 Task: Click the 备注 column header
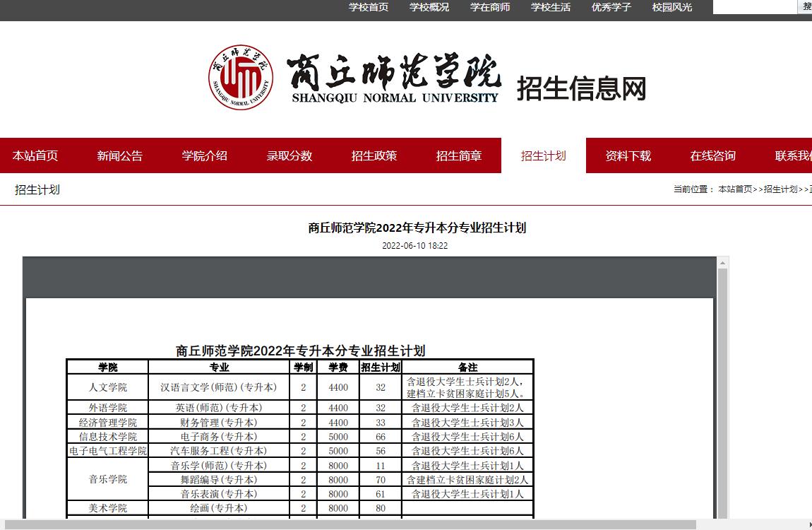coord(467,367)
